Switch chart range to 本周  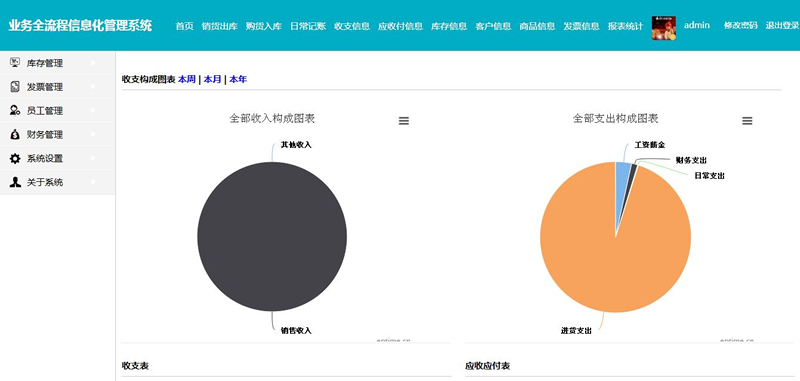pyautogui.click(x=187, y=79)
